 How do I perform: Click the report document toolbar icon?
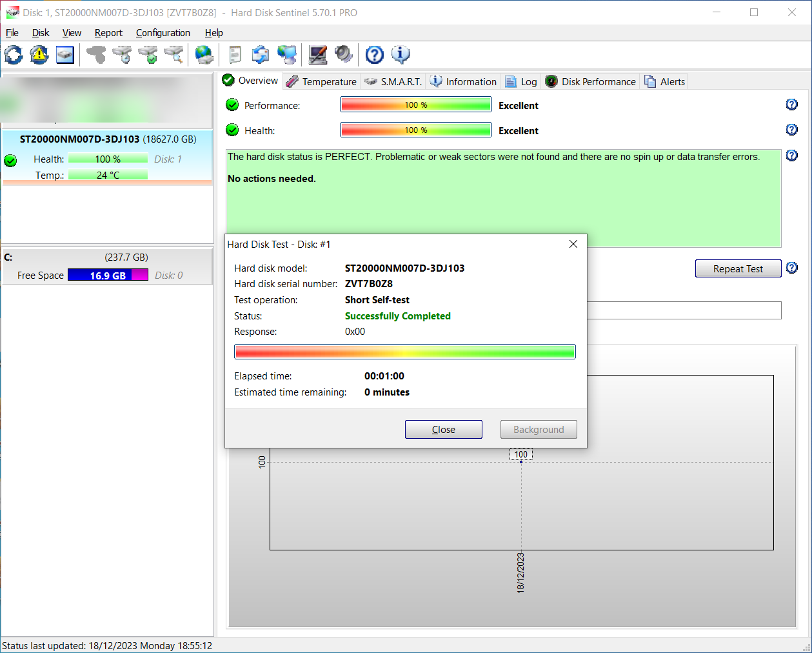235,55
